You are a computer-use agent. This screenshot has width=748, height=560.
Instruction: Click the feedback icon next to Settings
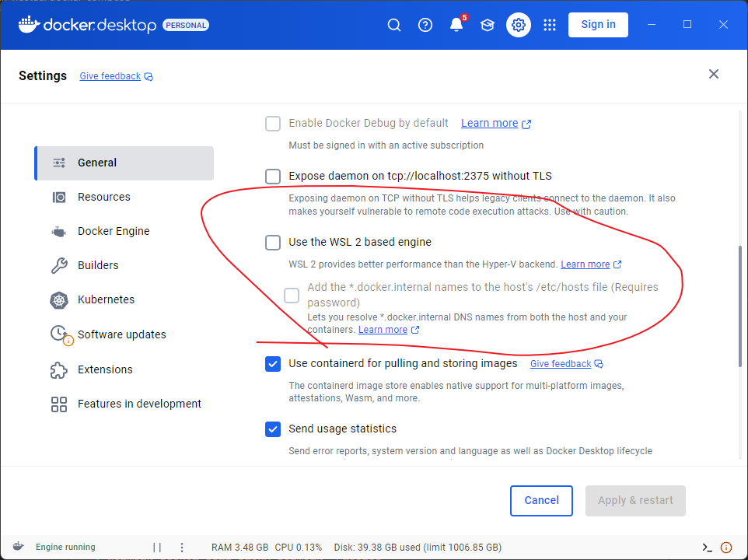coord(149,77)
